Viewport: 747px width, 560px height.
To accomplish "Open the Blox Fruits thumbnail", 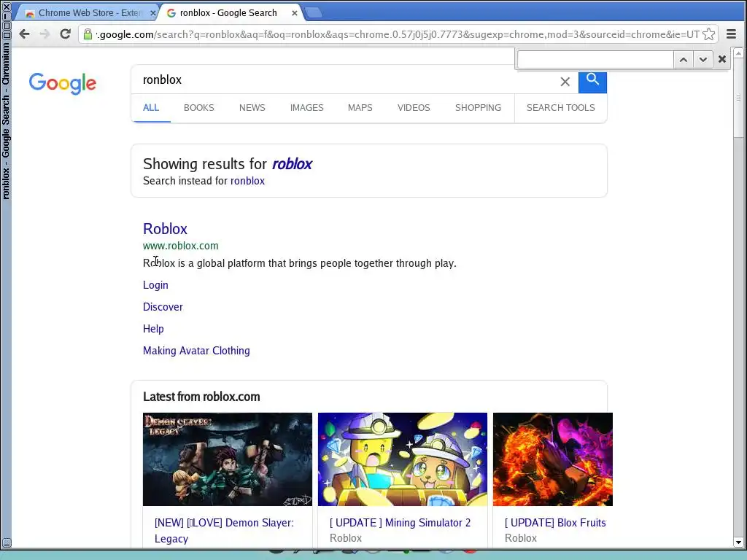I will pos(553,459).
